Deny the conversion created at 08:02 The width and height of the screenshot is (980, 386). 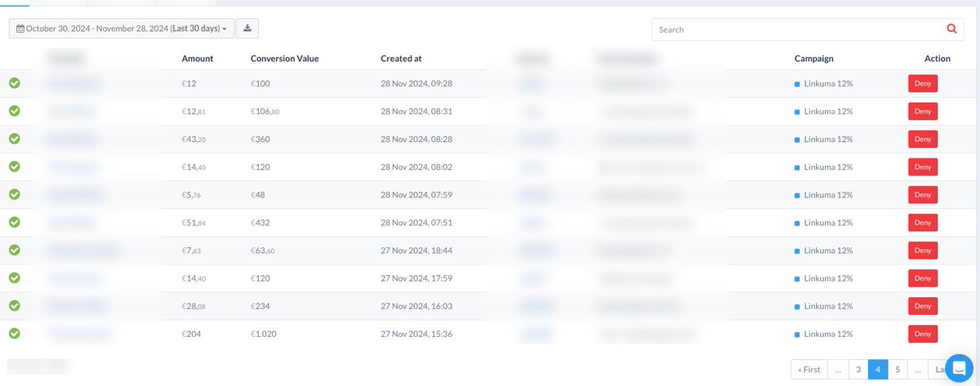923,166
